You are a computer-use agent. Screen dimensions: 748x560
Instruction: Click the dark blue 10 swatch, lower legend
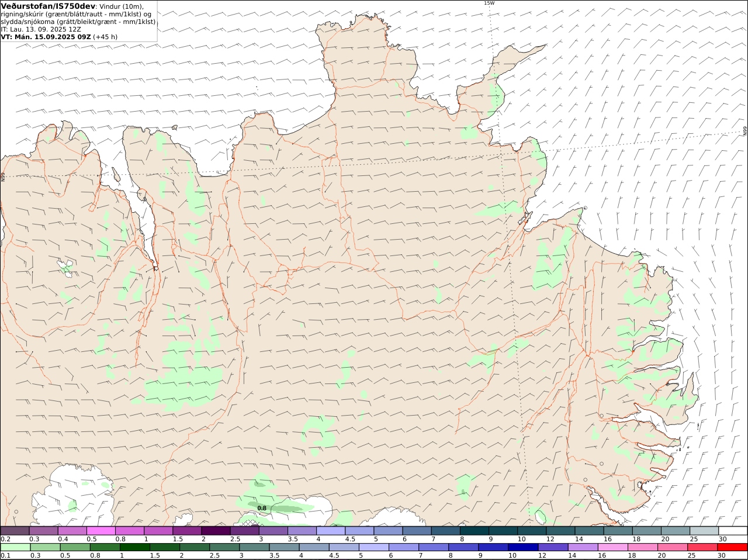[522, 548]
